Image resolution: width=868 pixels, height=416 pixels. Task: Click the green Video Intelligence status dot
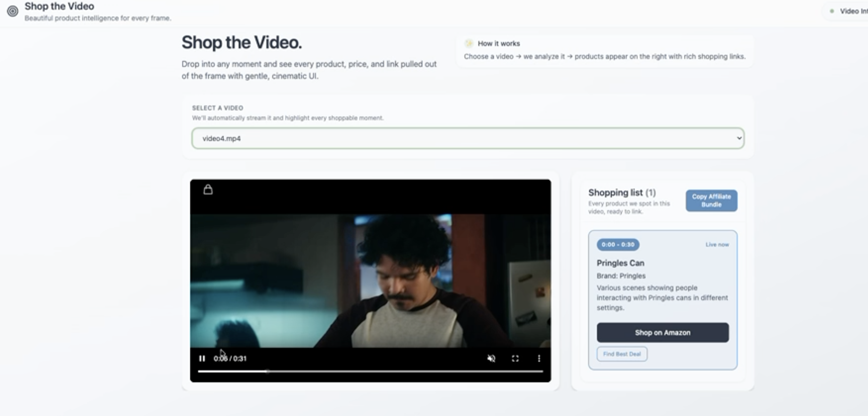click(x=832, y=11)
